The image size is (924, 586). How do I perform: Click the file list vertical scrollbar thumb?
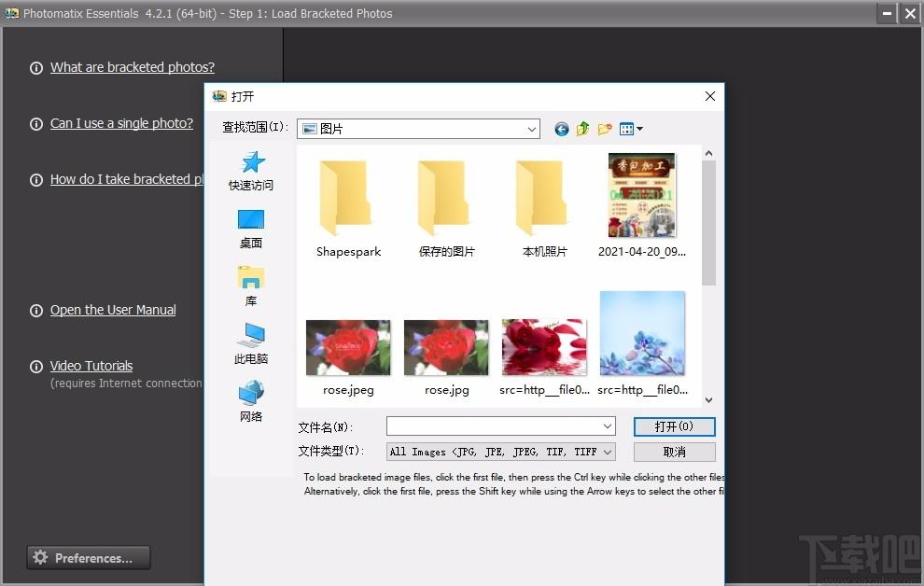(x=709, y=223)
